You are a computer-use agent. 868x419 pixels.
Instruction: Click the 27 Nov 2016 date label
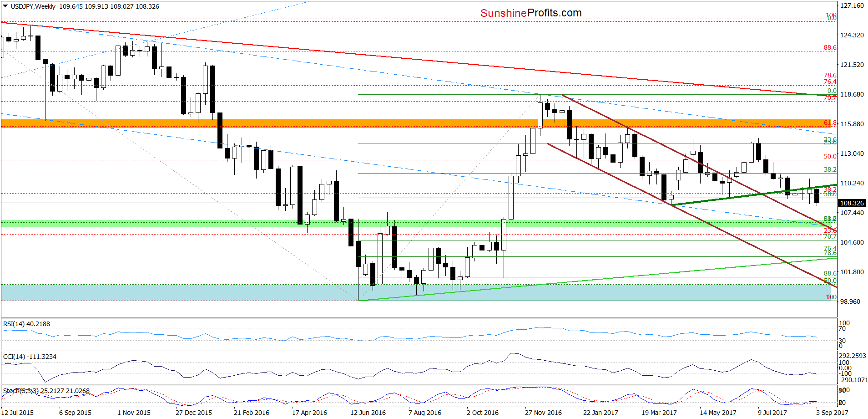click(543, 413)
